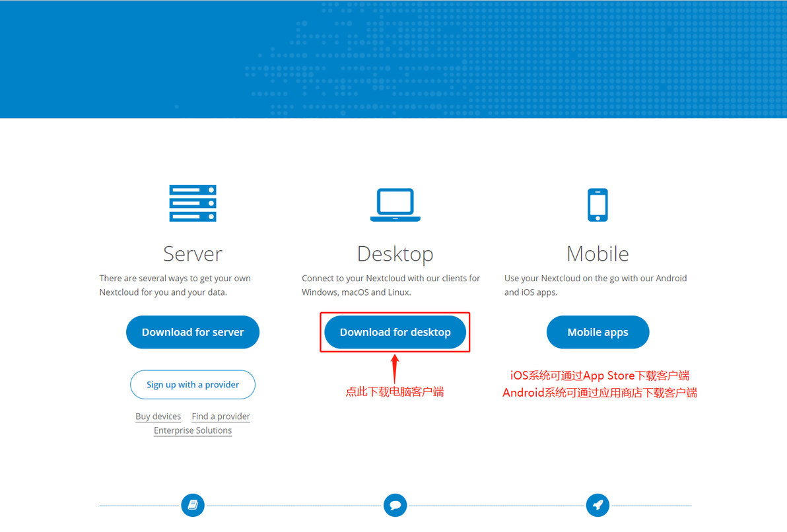Image resolution: width=787 pixels, height=532 pixels.
Task: Click text 'Windows, macOS and Linux.'
Action: coord(357,292)
